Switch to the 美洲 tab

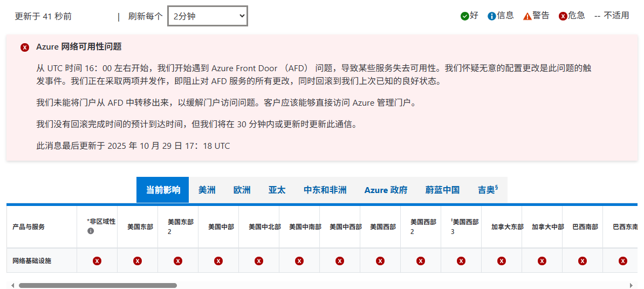tap(207, 190)
